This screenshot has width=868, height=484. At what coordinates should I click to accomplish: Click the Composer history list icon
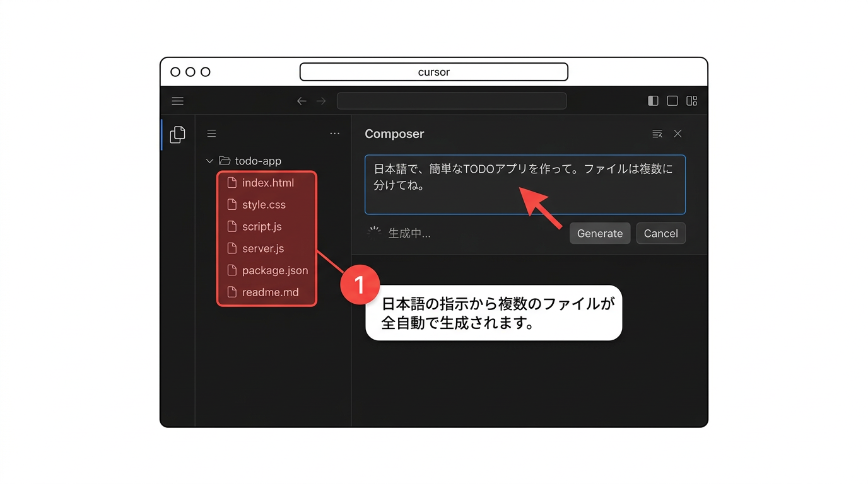pyautogui.click(x=657, y=134)
